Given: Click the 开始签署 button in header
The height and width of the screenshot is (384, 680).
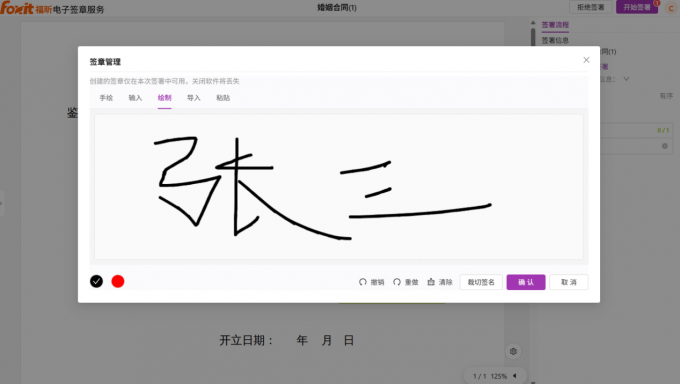Looking at the screenshot, I should 637,7.
